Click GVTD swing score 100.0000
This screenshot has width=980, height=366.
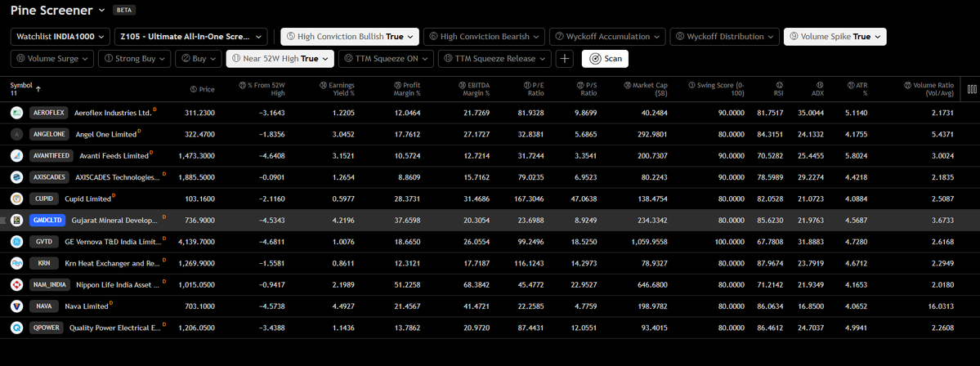click(728, 242)
